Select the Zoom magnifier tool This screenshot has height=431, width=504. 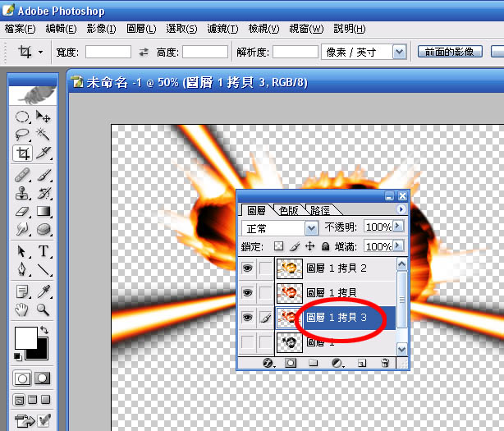[x=44, y=309]
